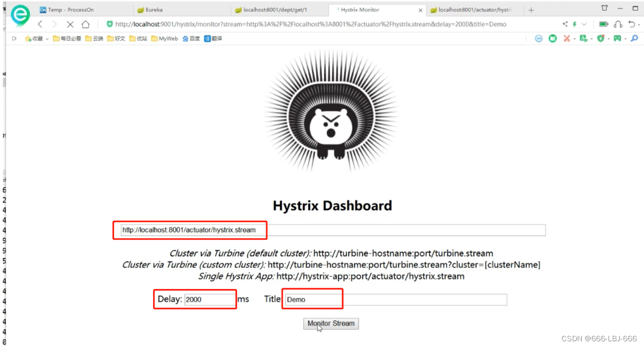The height and width of the screenshot is (346, 644).
Task: Minimize the browser window
Action: pos(620,8)
